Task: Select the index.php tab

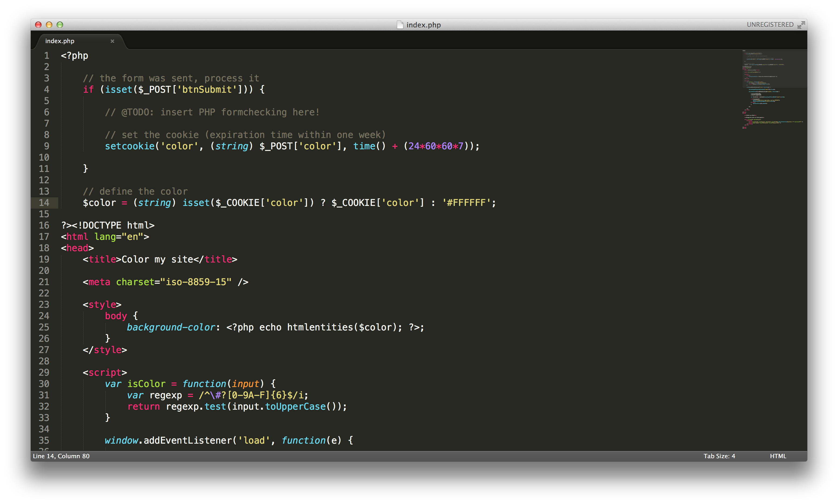Action: 60,41
